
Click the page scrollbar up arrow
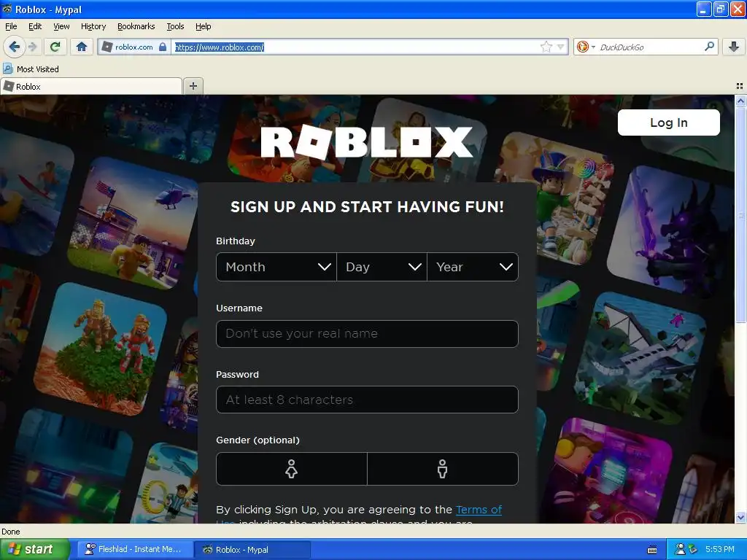click(x=740, y=101)
